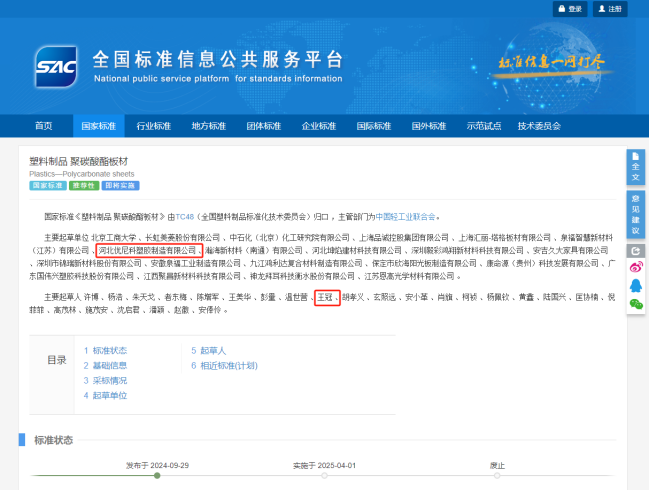Jump to 基础信息 in table of contents
The height and width of the screenshot is (491, 650).
[105, 366]
